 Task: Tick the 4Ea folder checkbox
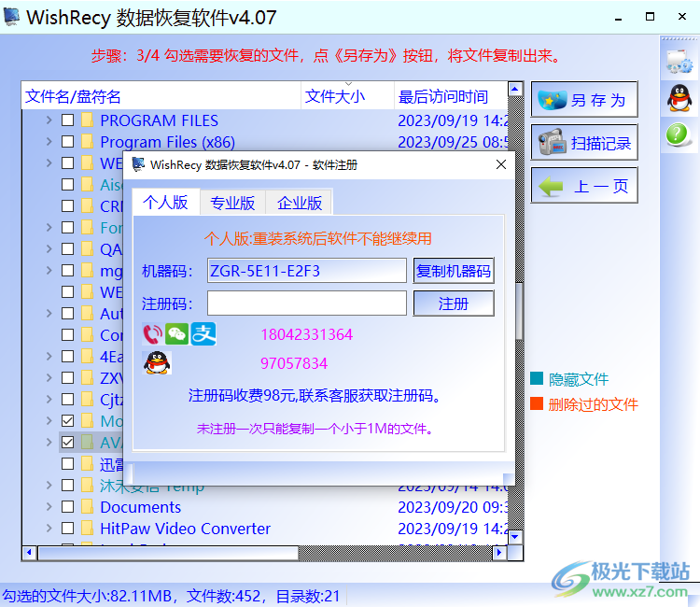tap(67, 357)
